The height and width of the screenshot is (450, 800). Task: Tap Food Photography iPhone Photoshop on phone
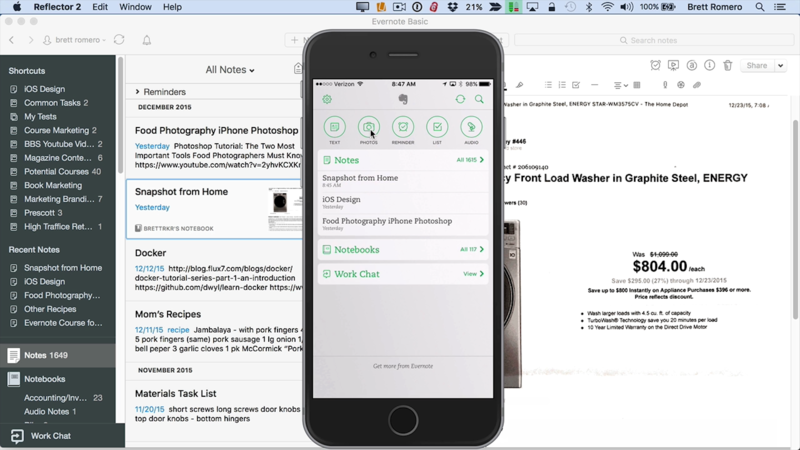coord(403,224)
